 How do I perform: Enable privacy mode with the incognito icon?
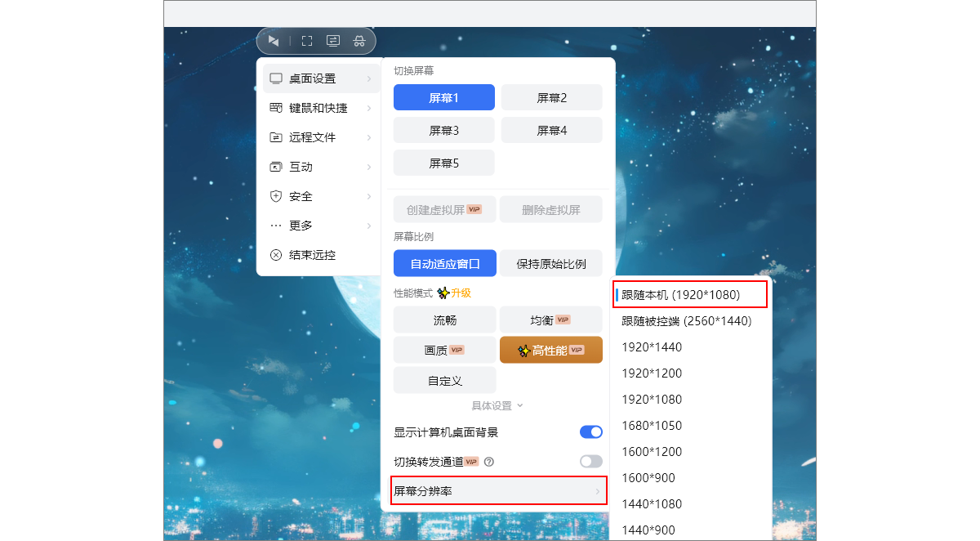pos(359,41)
